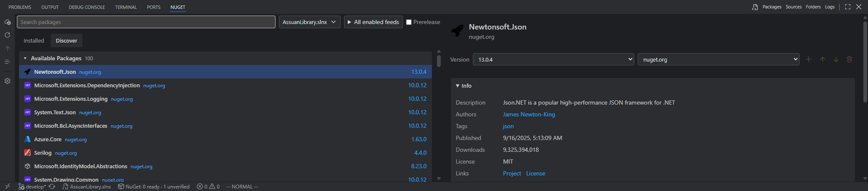Open the nuget.org source dropdown in details
Viewport: 868px width, 191px height.
pyautogui.click(x=718, y=59)
